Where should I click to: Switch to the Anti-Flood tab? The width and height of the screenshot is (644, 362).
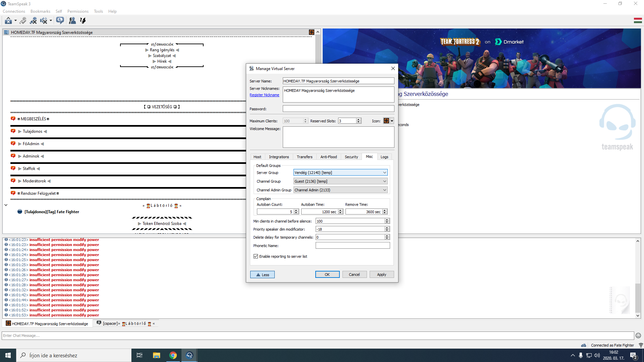point(328,157)
